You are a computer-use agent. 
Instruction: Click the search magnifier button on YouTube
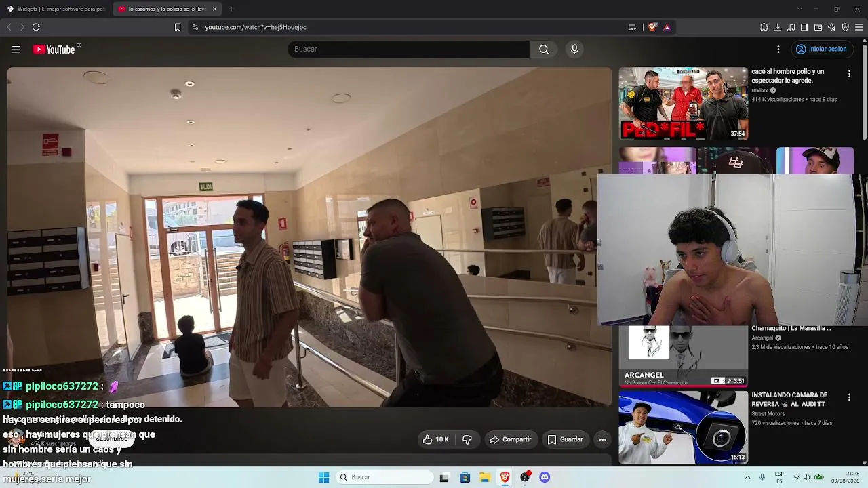coord(544,49)
